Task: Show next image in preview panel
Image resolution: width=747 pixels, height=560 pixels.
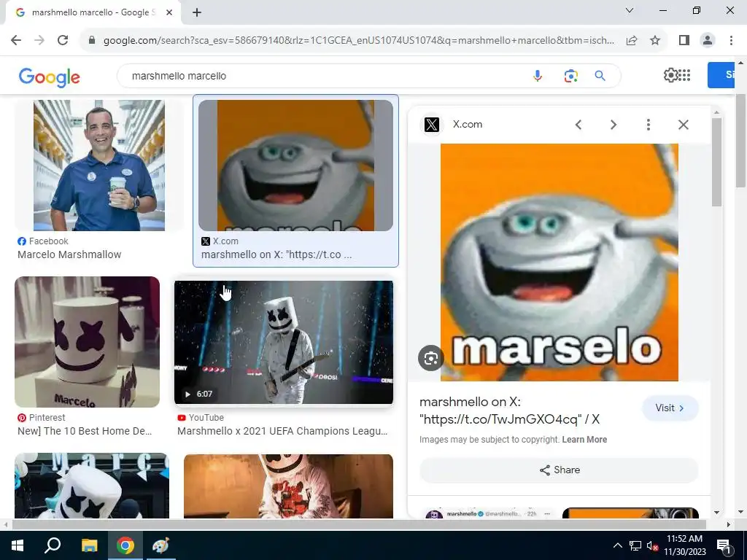Action: click(614, 125)
